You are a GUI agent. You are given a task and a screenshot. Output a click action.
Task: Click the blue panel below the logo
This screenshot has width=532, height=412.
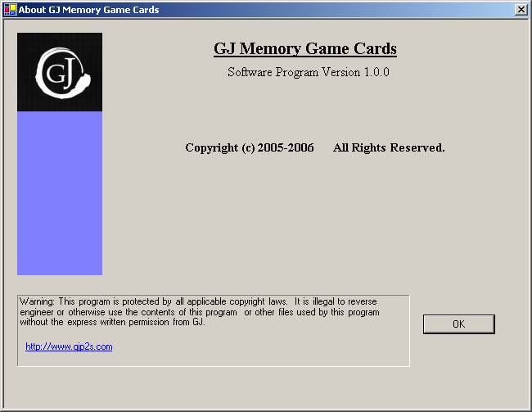tap(60, 193)
